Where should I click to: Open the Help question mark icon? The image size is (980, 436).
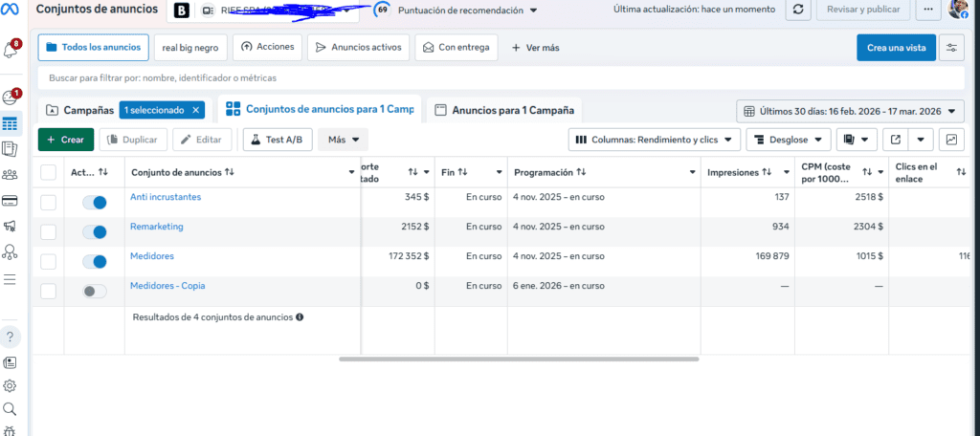pyautogui.click(x=10, y=337)
